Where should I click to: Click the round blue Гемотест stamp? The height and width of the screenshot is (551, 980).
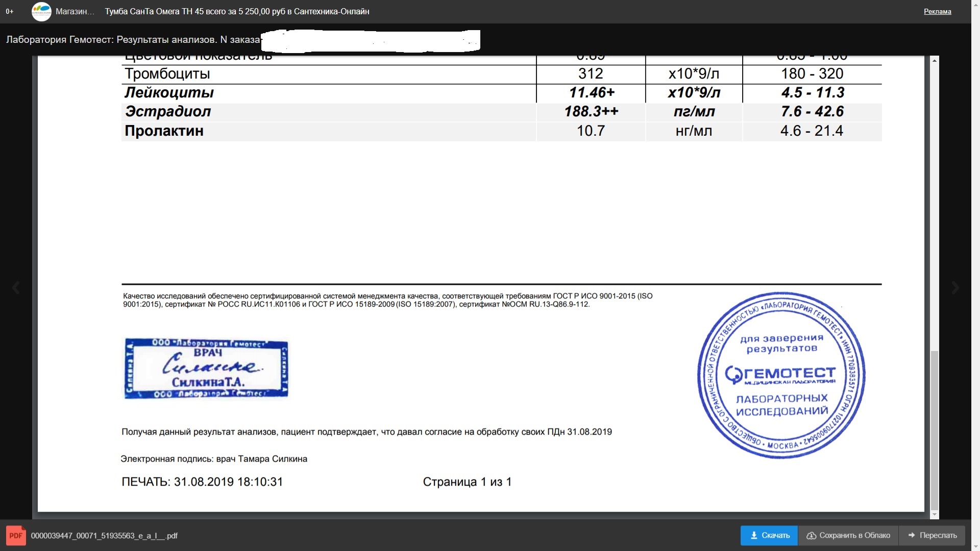[x=781, y=375]
